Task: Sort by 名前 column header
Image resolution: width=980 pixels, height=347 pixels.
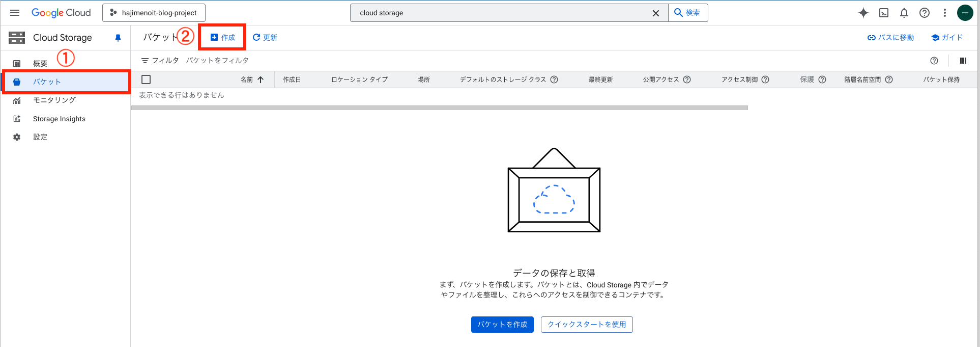Action: tap(247, 79)
